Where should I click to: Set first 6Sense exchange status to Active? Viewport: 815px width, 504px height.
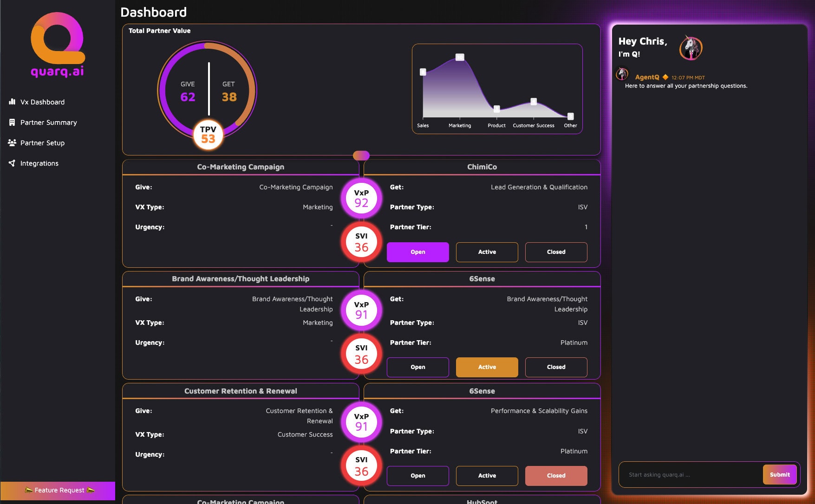(x=487, y=367)
